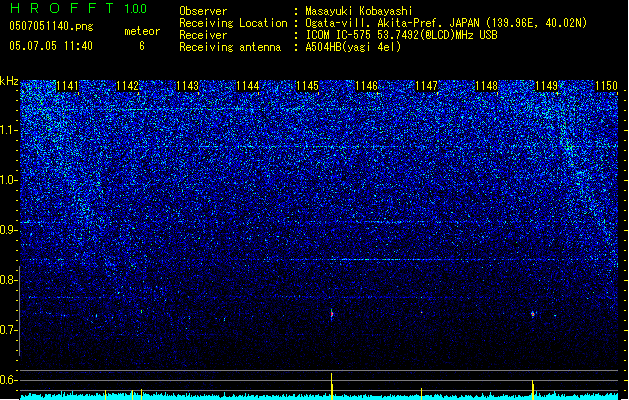Select the 1146 time marker
This screenshot has width=629, height=400.
click(367, 86)
